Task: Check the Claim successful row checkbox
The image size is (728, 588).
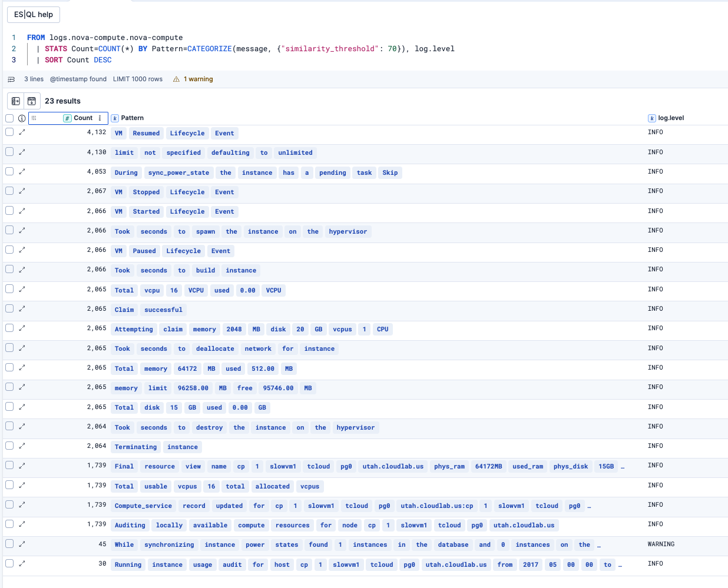Action: pyautogui.click(x=9, y=308)
